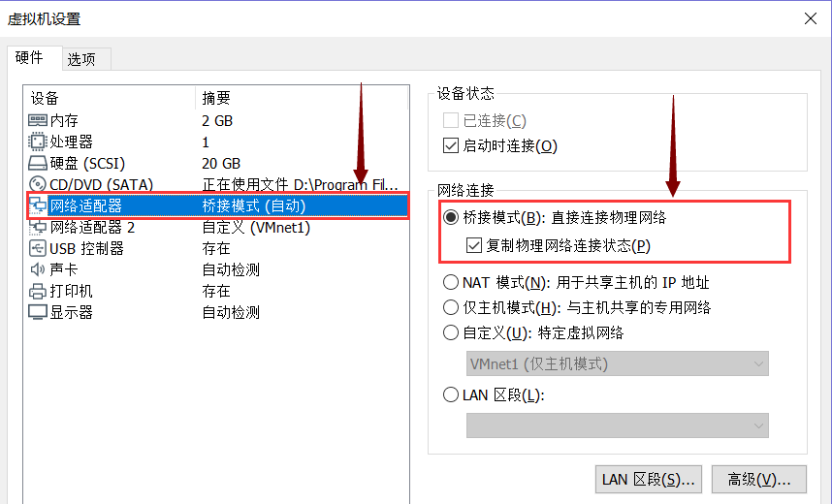Select the 网络适配器 2 network icon
832x504 pixels.
(x=38, y=227)
